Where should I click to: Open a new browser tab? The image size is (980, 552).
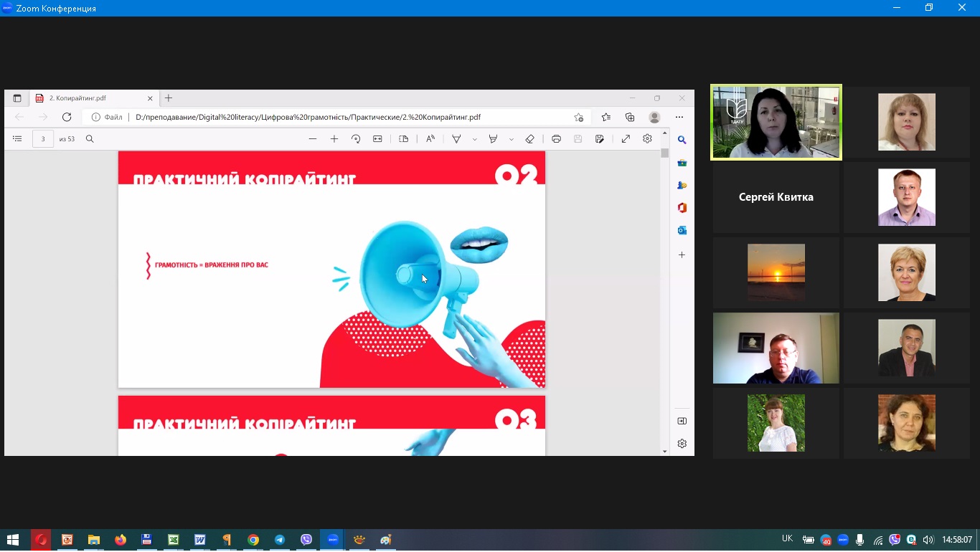pyautogui.click(x=169, y=98)
